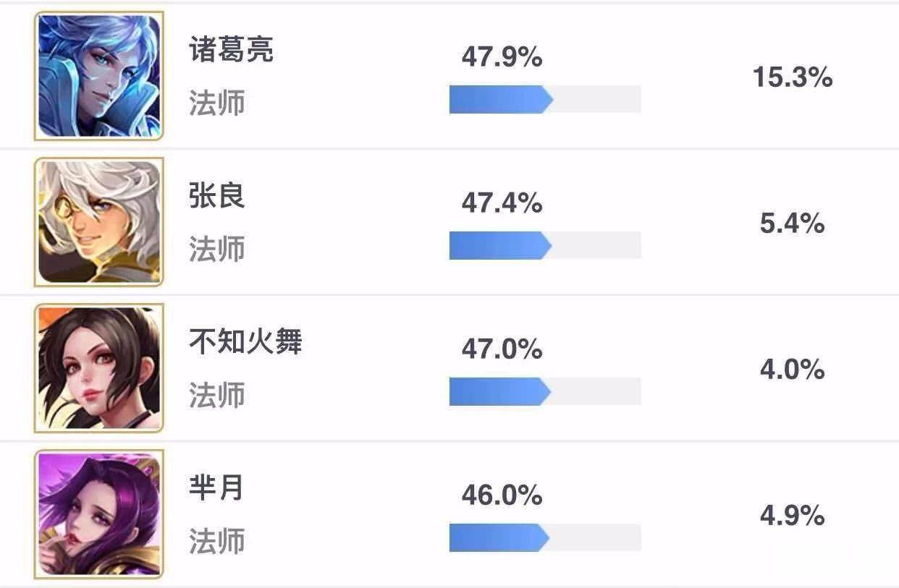The height and width of the screenshot is (588, 899).
Task: Tap the 芈月 hero avatar icon
Action: click(99, 514)
